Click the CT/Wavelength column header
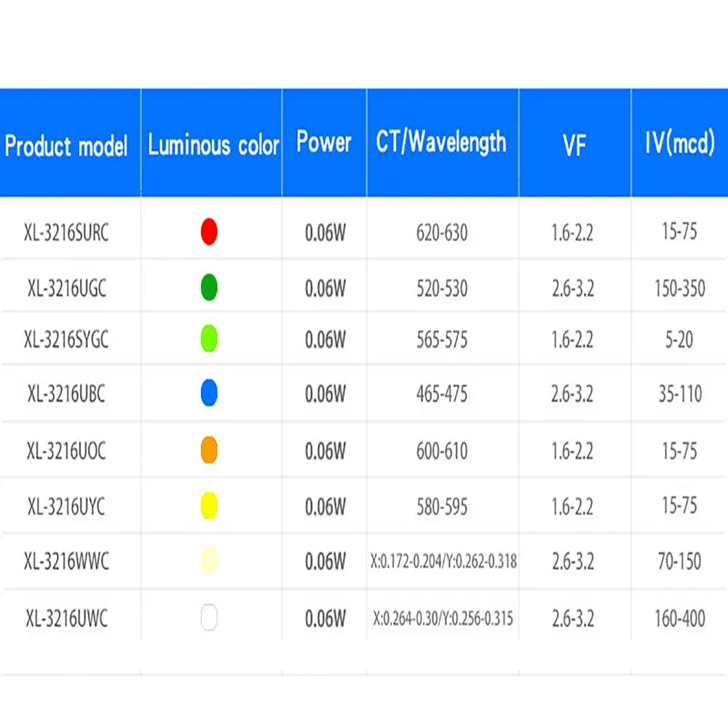The height and width of the screenshot is (728, 728). coord(441,142)
